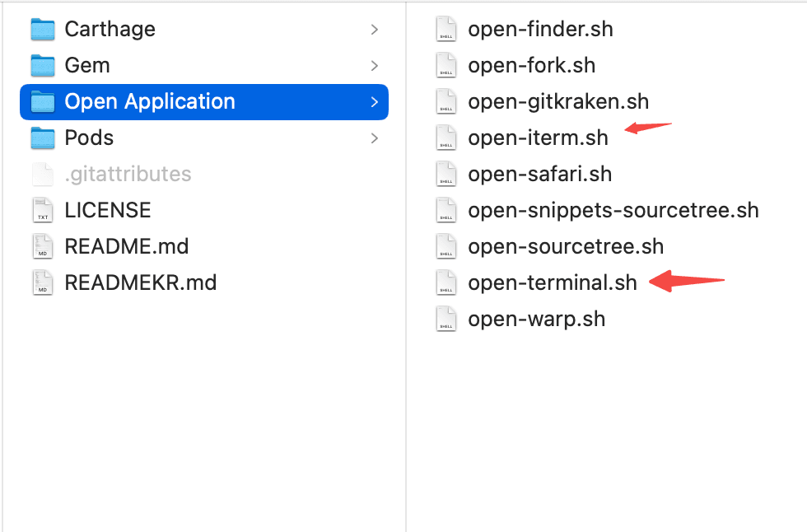Click the open-finder.sh shell file icon
The width and height of the screenshot is (807, 532).
pos(445,30)
